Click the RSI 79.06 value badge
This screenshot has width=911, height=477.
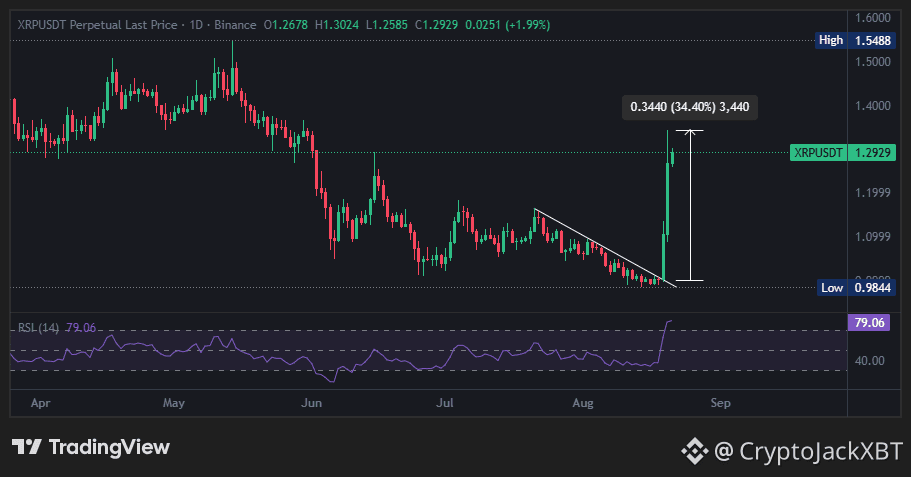pos(869,322)
